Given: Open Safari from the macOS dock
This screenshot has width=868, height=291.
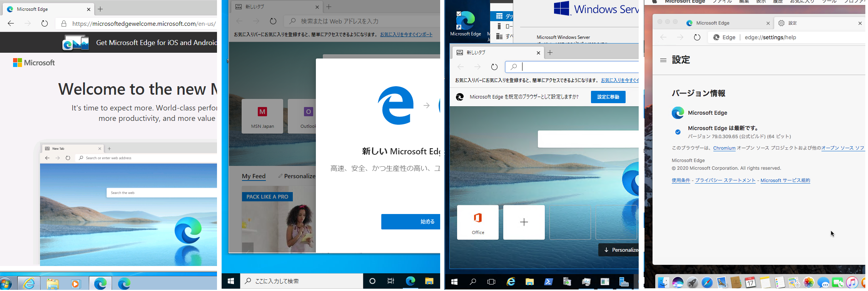Looking at the screenshot, I should [707, 283].
